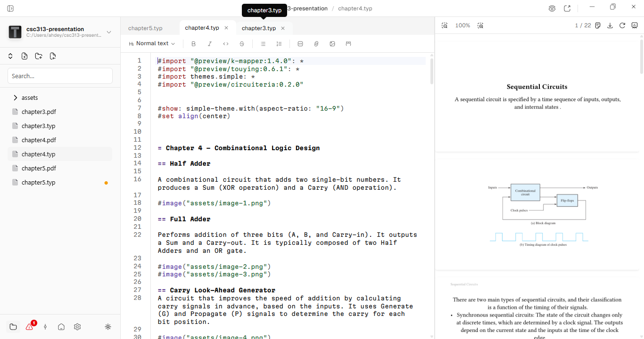Expand the assets folder

[60, 97]
